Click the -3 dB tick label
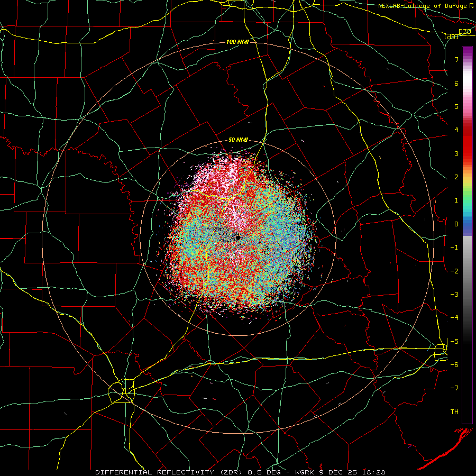This screenshot has height=476, width=476. pyautogui.click(x=454, y=295)
